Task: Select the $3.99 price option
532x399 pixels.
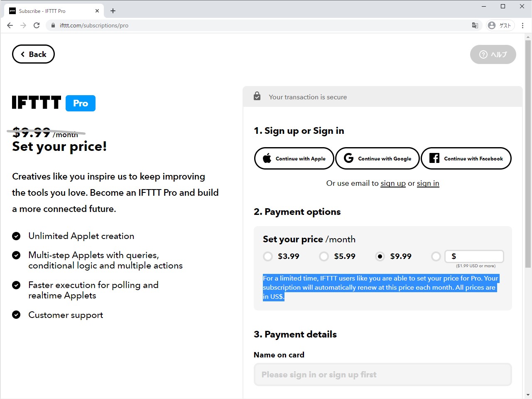Action: click(268, 256)
